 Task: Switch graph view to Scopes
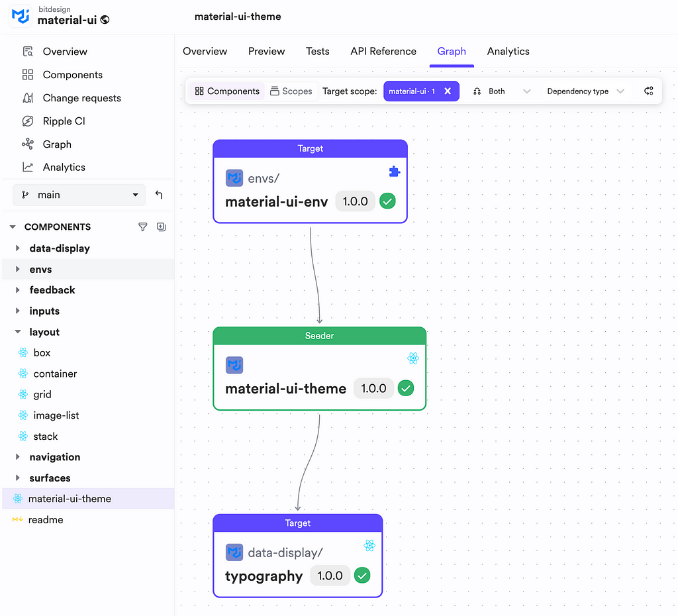click(291, 91)
